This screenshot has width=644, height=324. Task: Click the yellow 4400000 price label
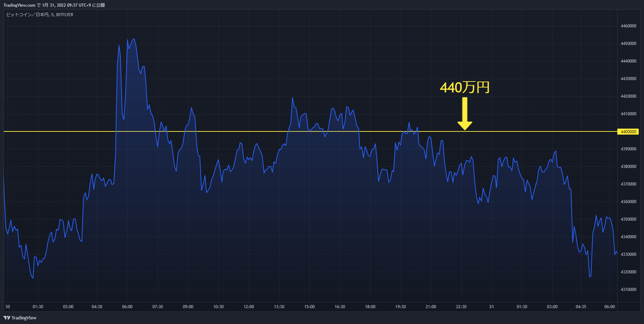click(628, 131)
